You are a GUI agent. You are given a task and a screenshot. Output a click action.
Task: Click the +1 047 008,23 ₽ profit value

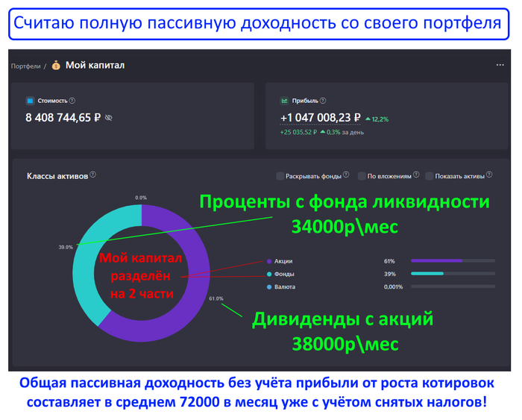[x=320, y=118]
